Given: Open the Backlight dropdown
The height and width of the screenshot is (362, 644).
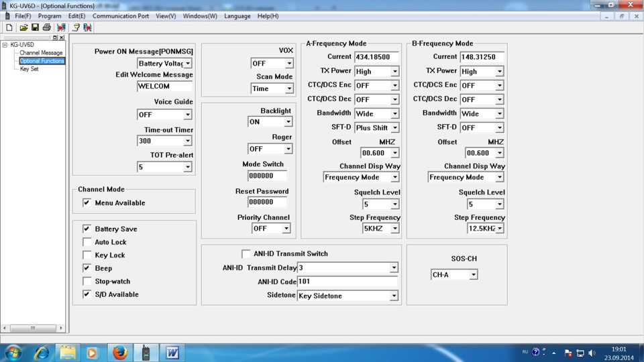Looking at the screenshot, I should point(288,122).
